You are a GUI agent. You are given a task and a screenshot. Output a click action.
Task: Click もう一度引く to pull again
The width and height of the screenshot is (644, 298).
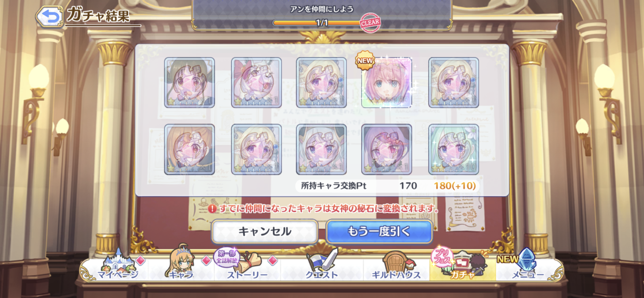click(x=379, y=231)
